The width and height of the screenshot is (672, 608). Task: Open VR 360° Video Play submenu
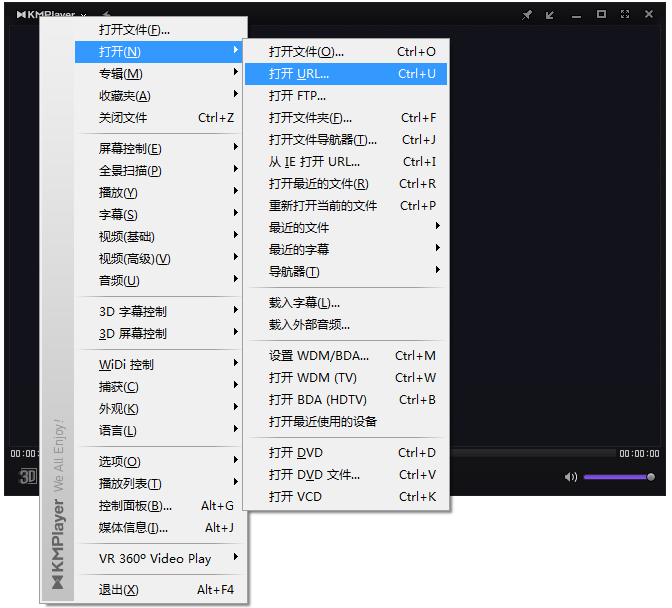click(161, 558)
